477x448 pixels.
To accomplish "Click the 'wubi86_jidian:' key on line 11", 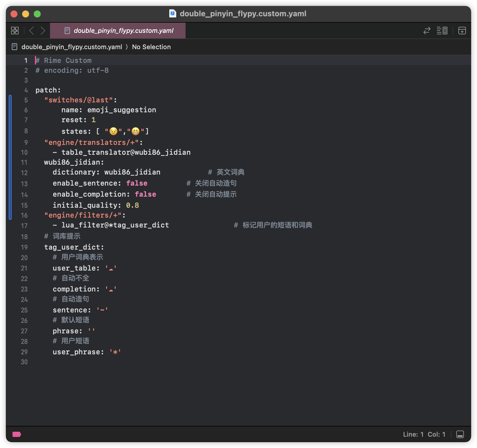I will pyautogui.click(x=74, y=162).
